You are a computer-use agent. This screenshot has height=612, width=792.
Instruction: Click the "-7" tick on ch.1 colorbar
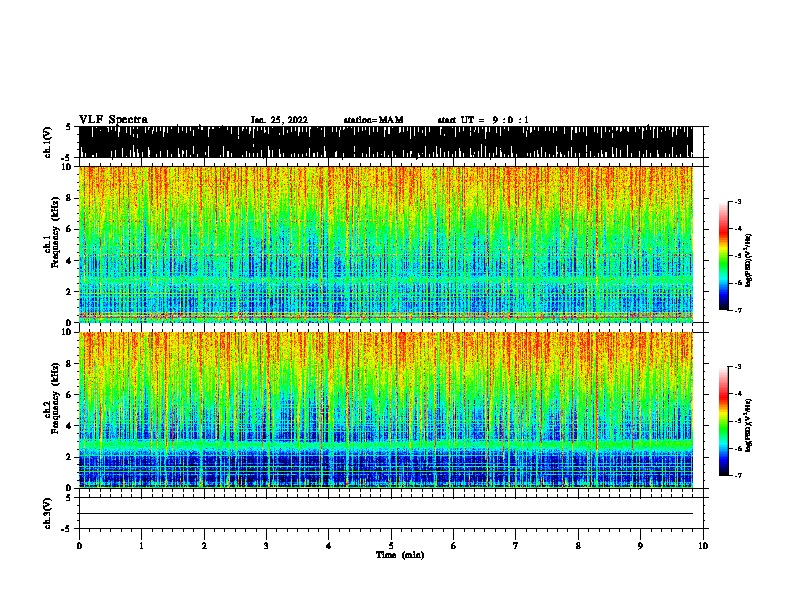pos(737,310)
